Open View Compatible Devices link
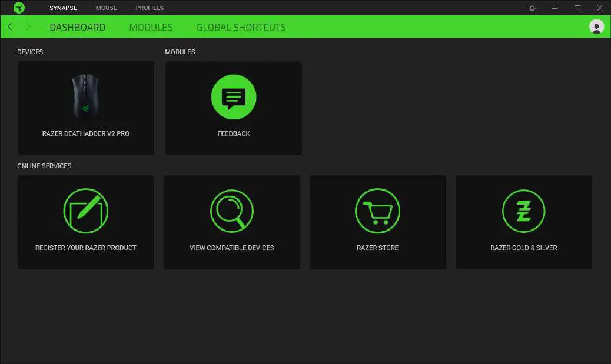The height and width of the screenshot is (364, 611). pos(232,248)
